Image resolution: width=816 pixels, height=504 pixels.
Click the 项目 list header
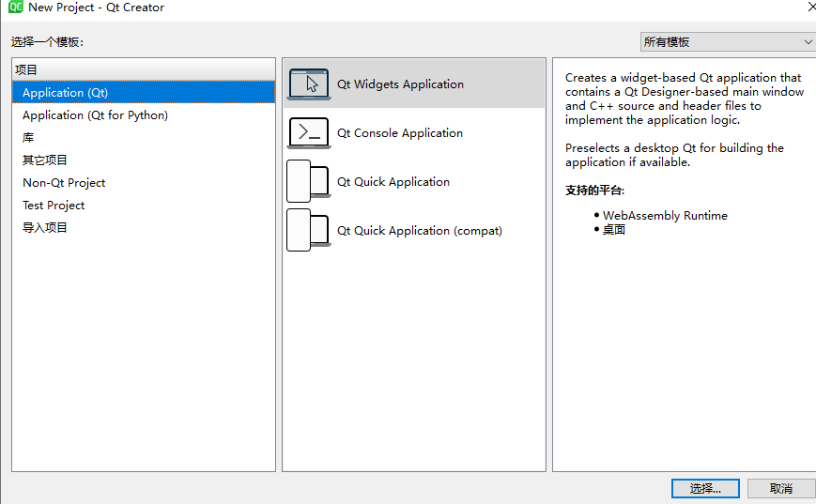point(144,69)
